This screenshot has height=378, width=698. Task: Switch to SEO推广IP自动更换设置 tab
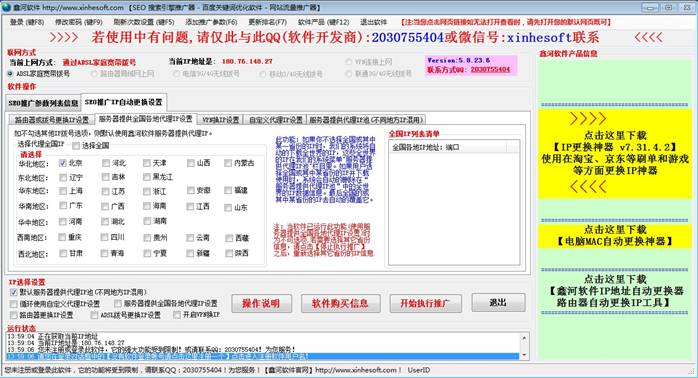[x=124, y=102]
